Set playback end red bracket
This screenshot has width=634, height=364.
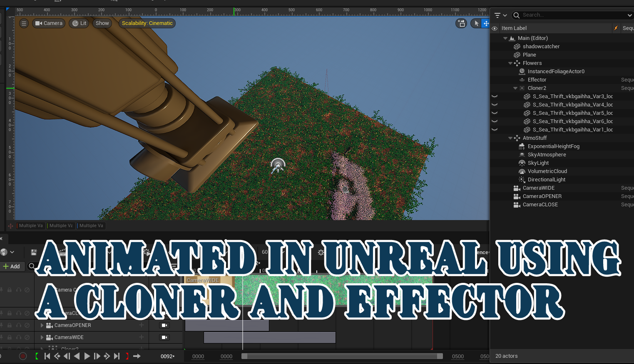pyautogui.click(x=127, y=356)
